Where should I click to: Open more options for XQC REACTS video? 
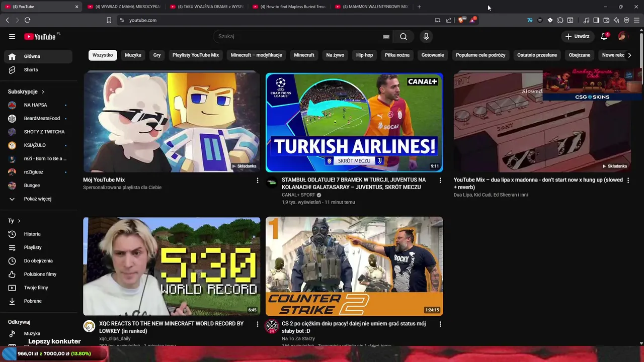coord(258,324)
